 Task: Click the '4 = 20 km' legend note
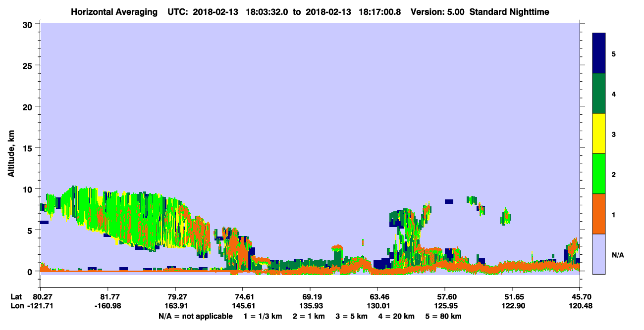[396, 316]
